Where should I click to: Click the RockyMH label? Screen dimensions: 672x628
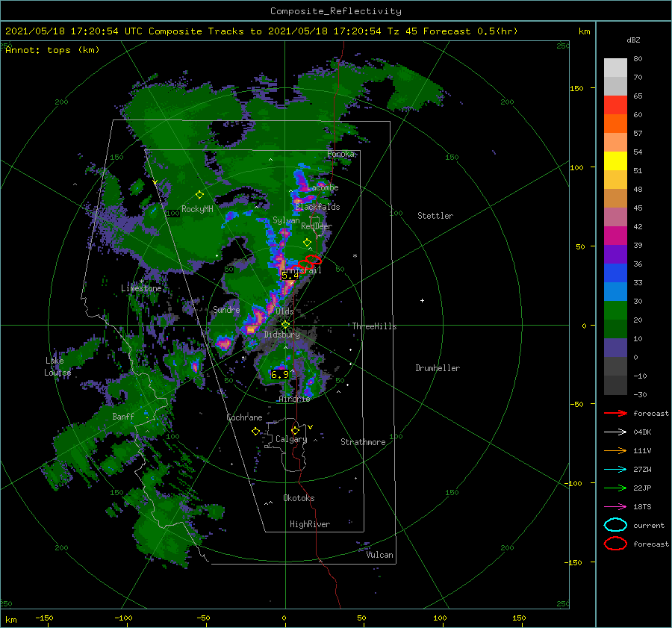click(197, 209)
